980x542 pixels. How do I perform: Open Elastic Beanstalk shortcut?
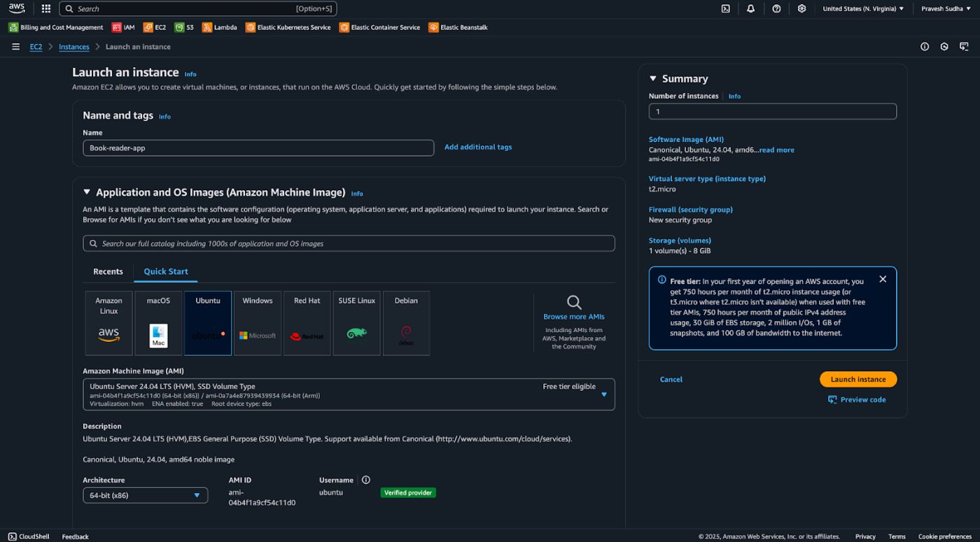tap(458, 27)
